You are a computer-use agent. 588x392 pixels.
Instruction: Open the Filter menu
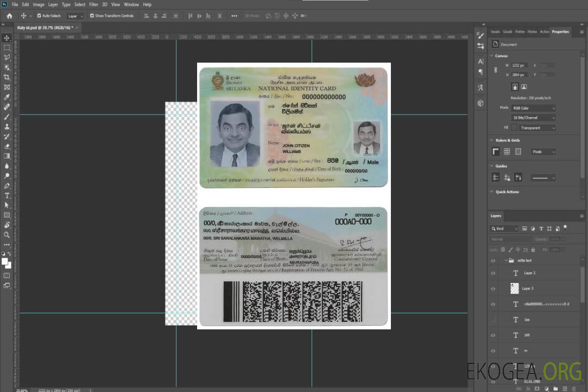(x=94, y=4)
